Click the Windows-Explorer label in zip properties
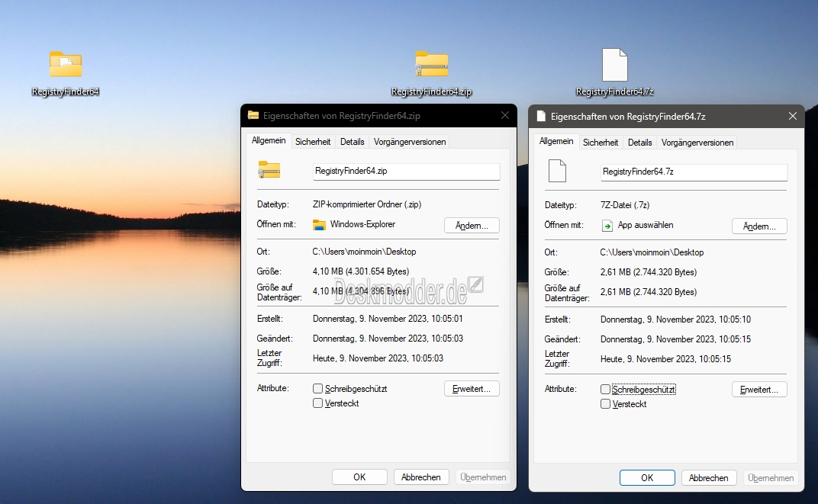This screenshot has height=504, width=818. 362,224
